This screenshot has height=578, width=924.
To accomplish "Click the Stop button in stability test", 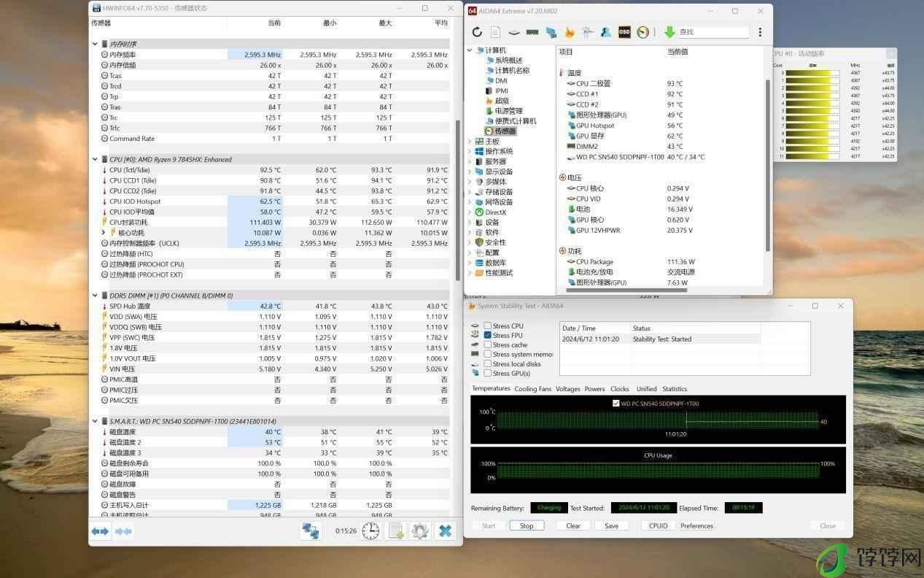I will pos(527,525).
